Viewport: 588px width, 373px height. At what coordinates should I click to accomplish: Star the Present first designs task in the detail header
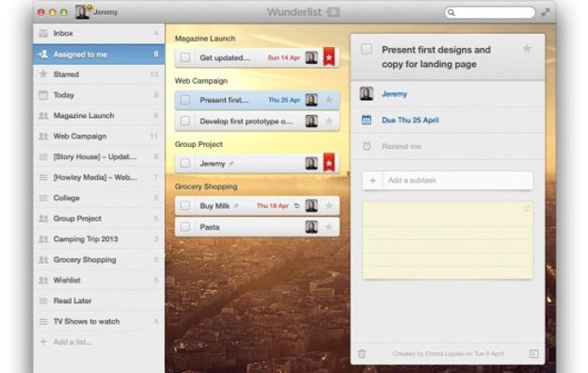point(527,49)
